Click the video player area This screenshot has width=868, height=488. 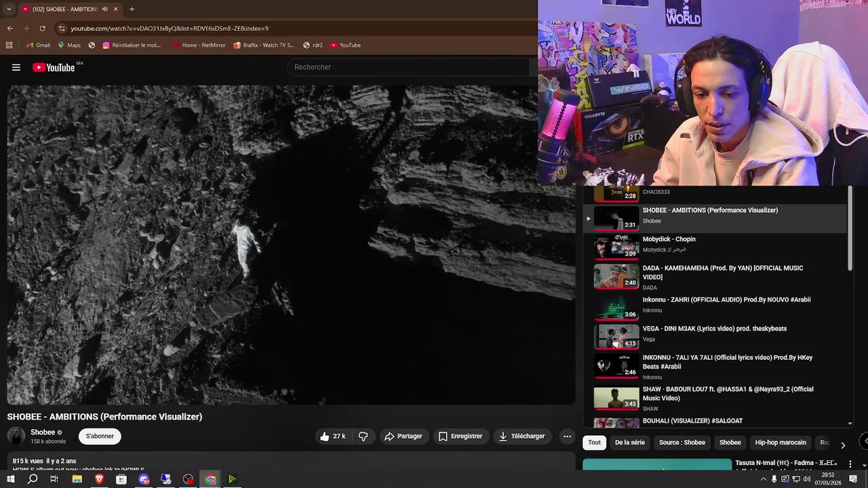pyautogui.click(x=291, y=245)
